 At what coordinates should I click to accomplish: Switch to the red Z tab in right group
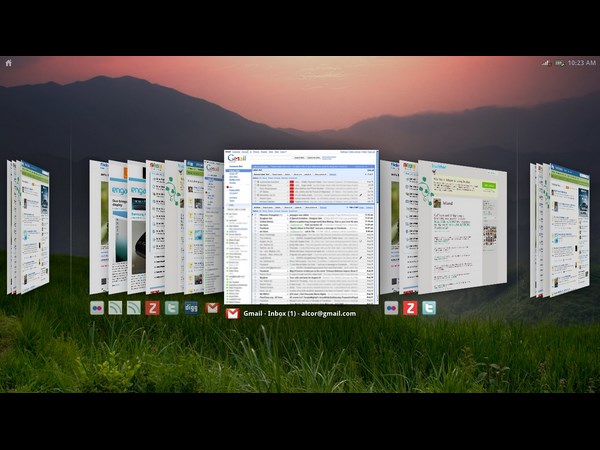point(410,308)
